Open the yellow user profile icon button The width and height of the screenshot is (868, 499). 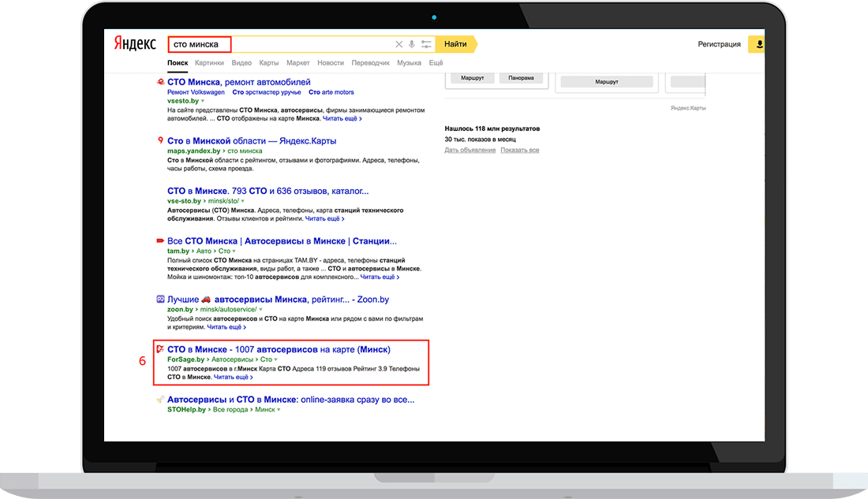757,44
